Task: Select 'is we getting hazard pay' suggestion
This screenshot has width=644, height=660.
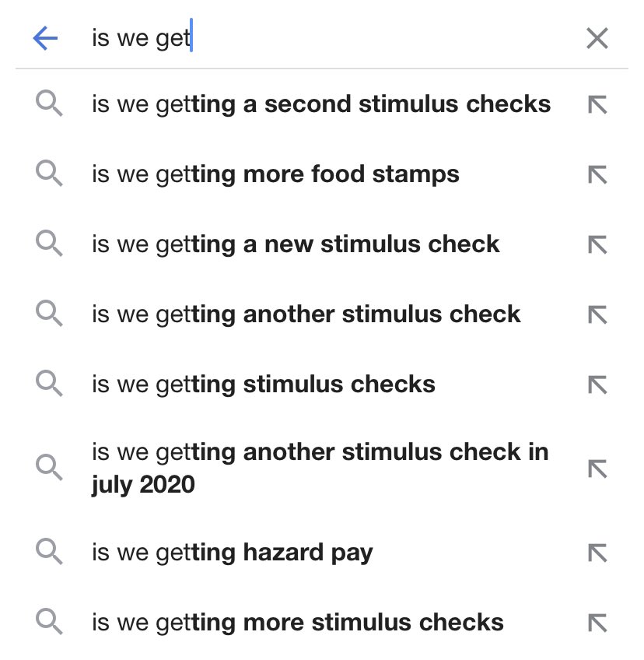Action: click(x=232, y=553)
